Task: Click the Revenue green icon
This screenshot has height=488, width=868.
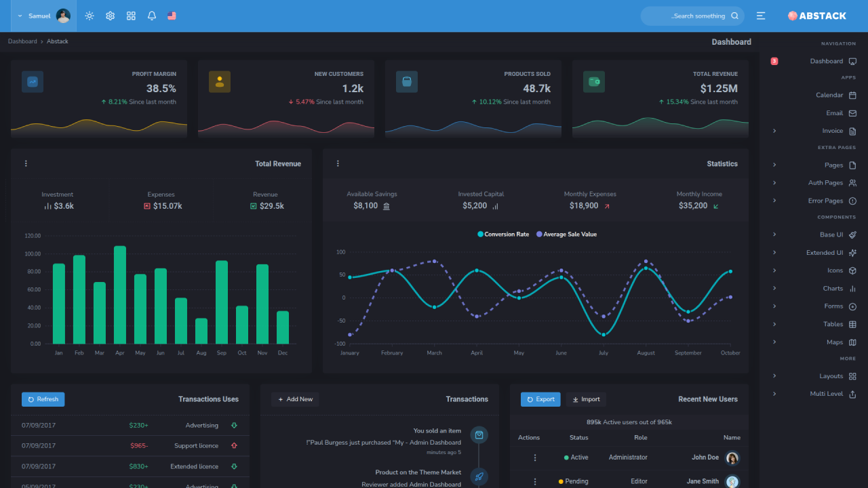Action: point(254,206)
